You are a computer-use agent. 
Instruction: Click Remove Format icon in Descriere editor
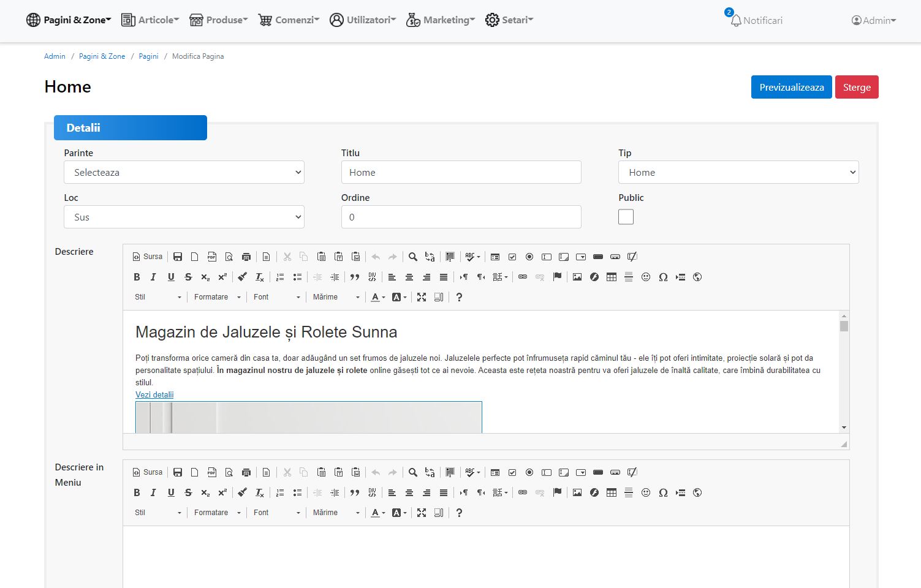[x=260, y=277]
